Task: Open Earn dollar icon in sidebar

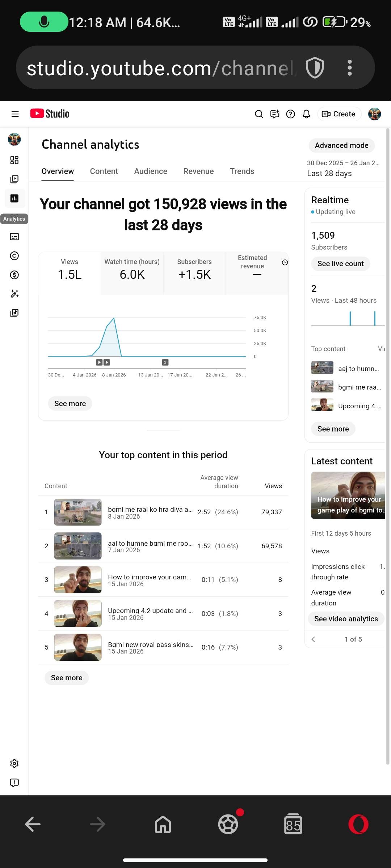Action: (14, 275)
